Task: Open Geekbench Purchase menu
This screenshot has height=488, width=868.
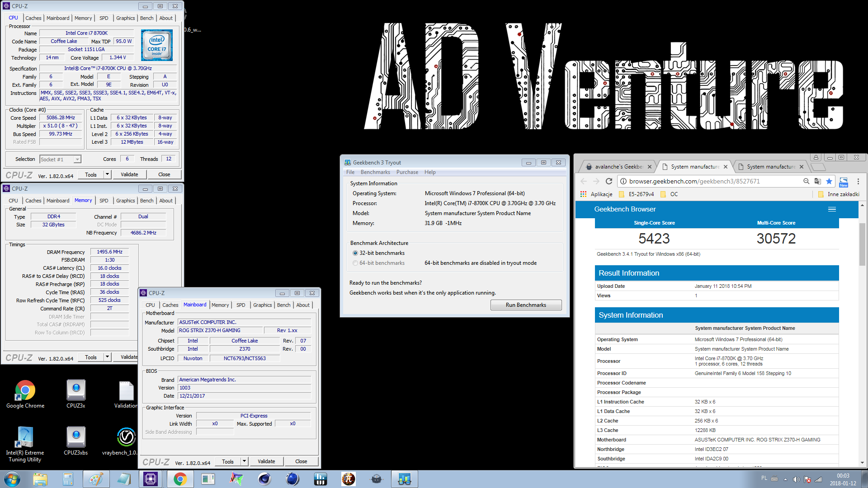Action: [407, 172]
